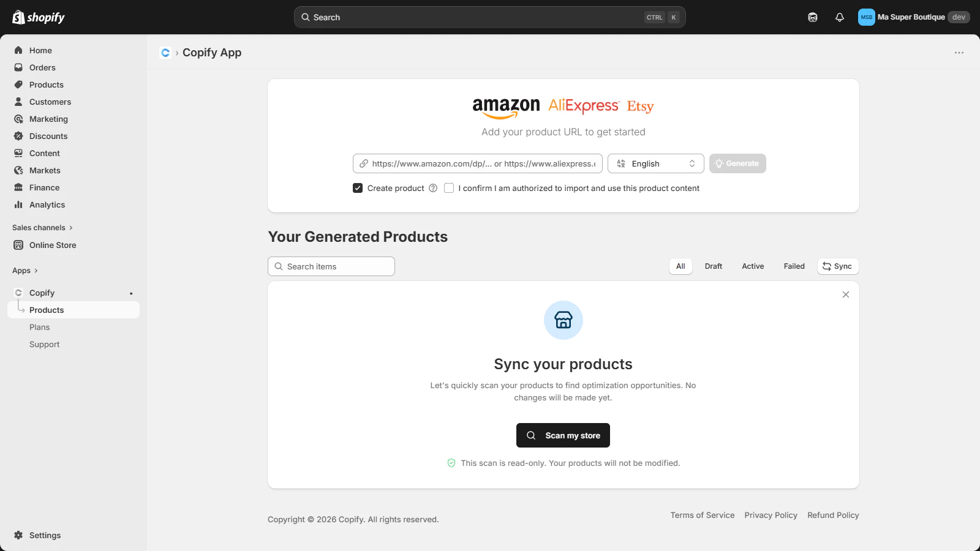The image size is (980, 551).
Task: Select Copify Products sub-item
Action: click(73, 310)
